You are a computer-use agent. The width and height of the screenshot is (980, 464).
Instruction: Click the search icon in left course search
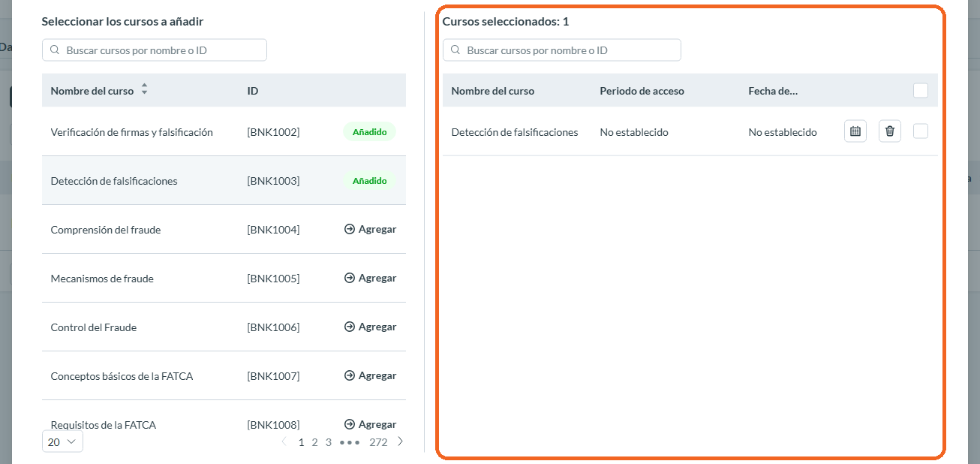(x=55, y=50)
